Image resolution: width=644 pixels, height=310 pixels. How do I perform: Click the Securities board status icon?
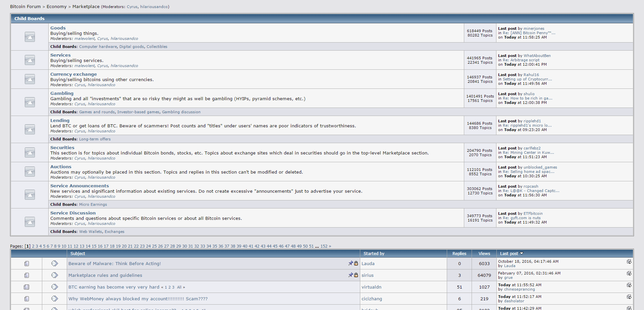click(x=30, y=152)
